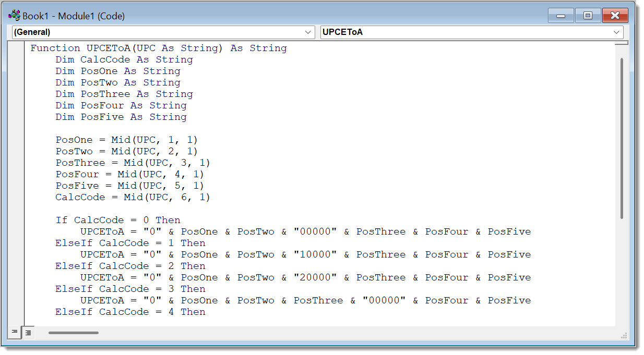Screen dimensions: 644x355
Task: Click the Book1 - Module1 (Code) title text
Action: 74,16
